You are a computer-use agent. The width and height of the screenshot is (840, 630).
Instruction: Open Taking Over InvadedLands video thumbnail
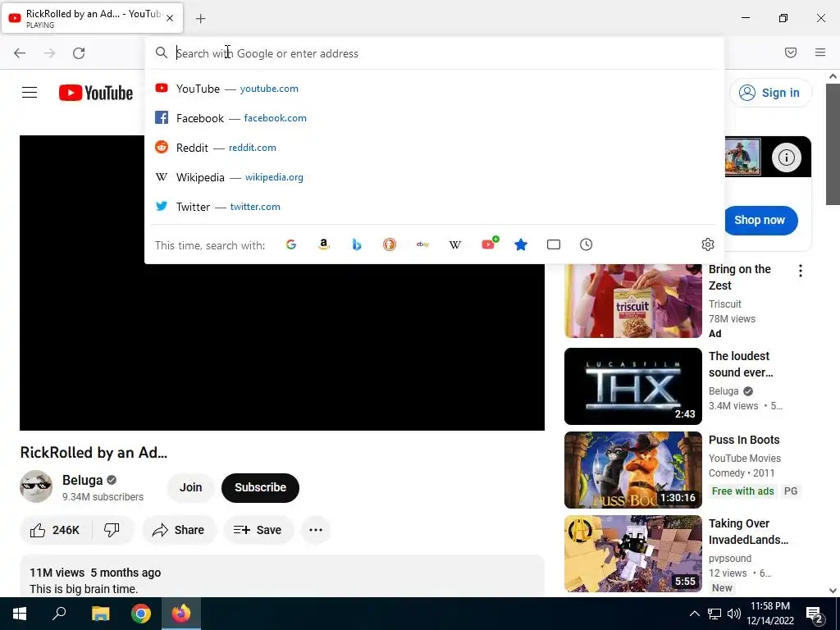(x=633, y=554)
